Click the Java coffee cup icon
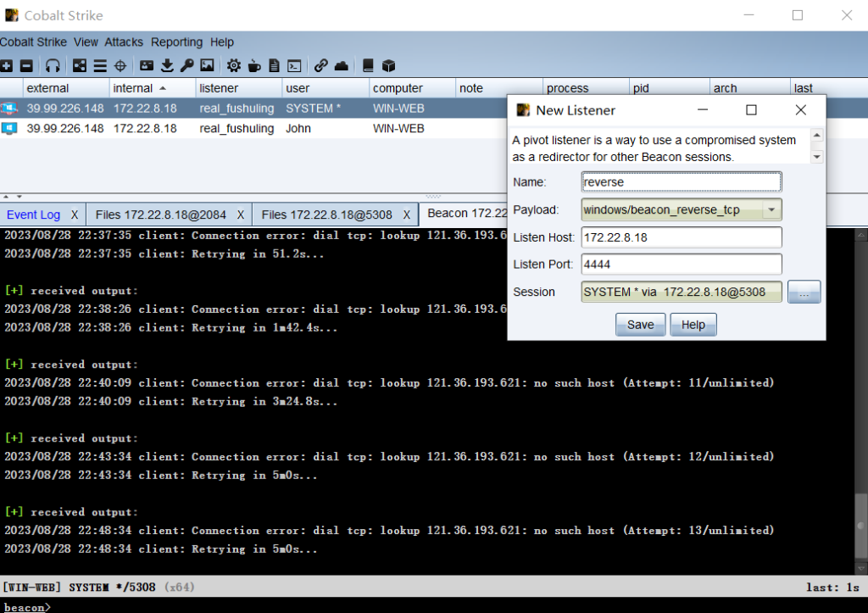868x613 pixels. point(253,65)
